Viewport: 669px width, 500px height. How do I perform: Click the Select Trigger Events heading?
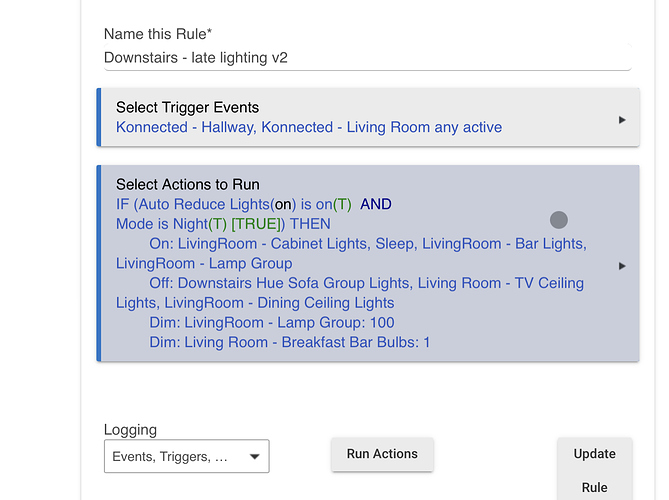187,108
